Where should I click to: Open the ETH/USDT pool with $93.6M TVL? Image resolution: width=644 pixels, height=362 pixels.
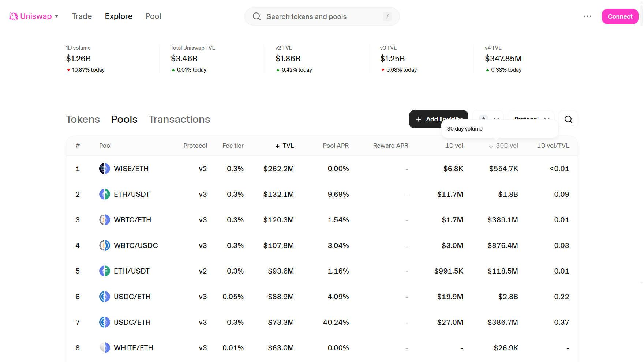[322, 271]
